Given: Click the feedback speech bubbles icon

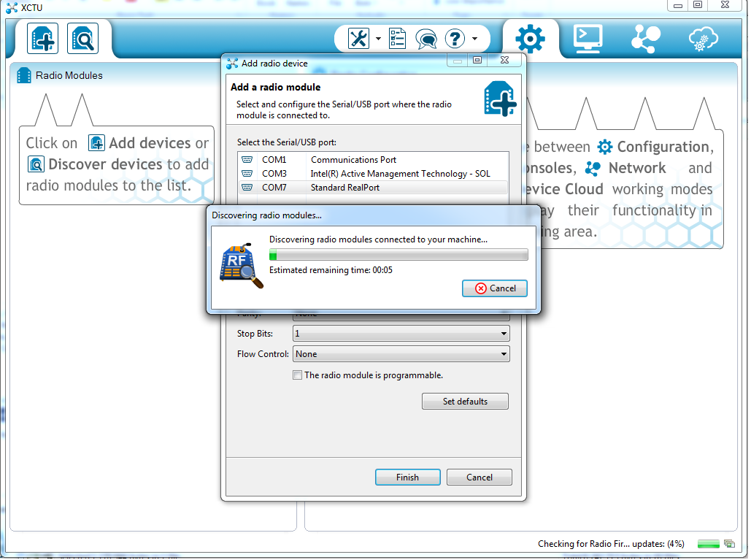Looking at the screenshot, I should pos(426,39).
